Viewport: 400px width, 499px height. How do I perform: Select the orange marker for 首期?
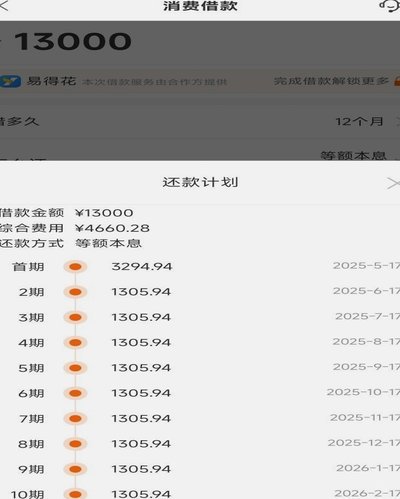tap(75, 267)
